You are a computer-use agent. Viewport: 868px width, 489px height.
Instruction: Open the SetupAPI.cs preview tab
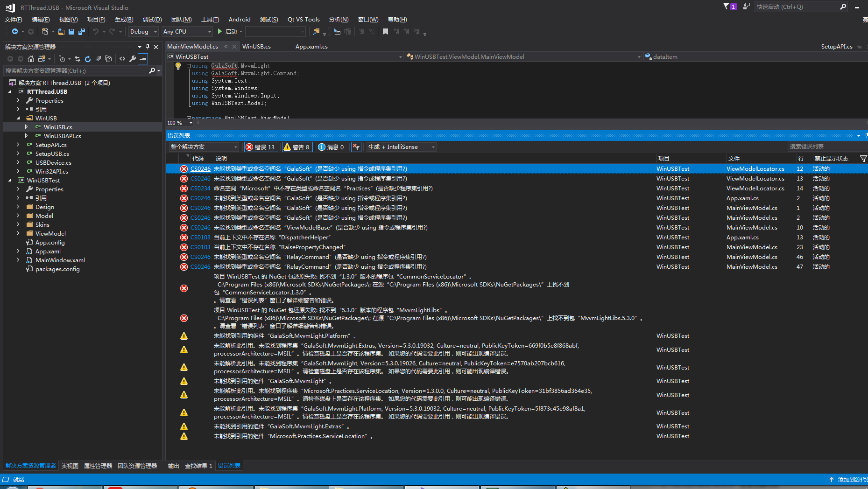point(837,47)
